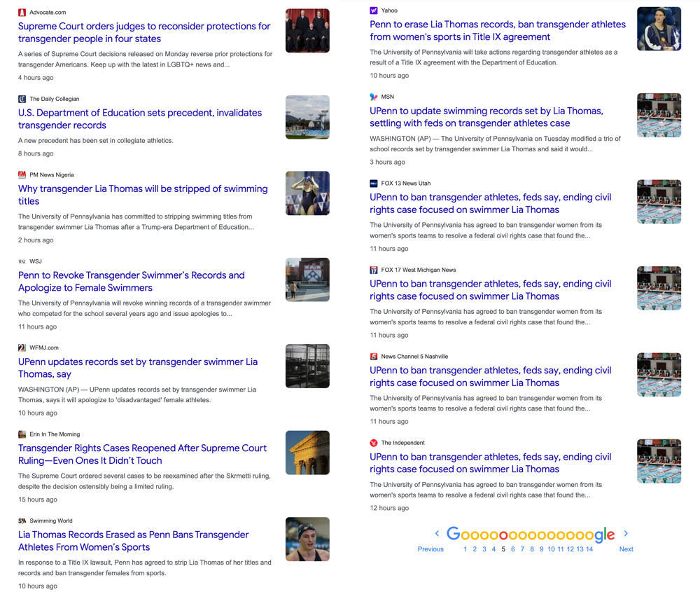Click the PM News Nigeria swimmer thumbnail
The height and width of the screenshot is (592, 700).
[307, 193]
